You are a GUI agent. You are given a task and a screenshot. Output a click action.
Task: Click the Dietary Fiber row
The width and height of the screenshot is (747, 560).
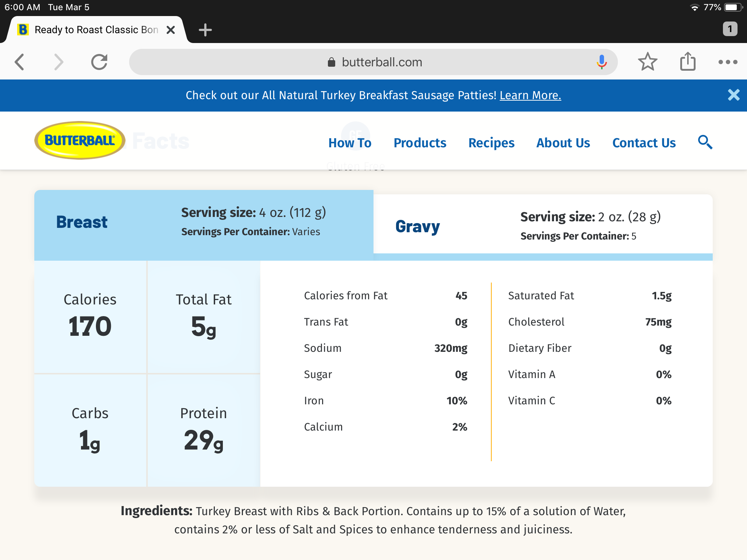[590, 348]
